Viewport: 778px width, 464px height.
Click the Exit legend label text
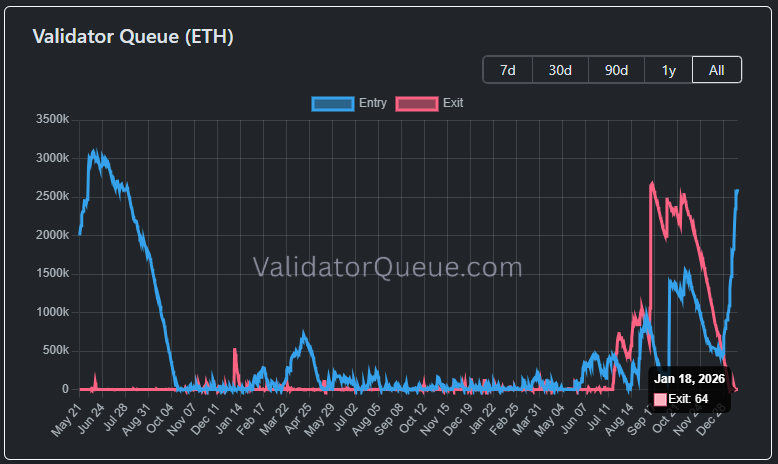click(453, 103)
